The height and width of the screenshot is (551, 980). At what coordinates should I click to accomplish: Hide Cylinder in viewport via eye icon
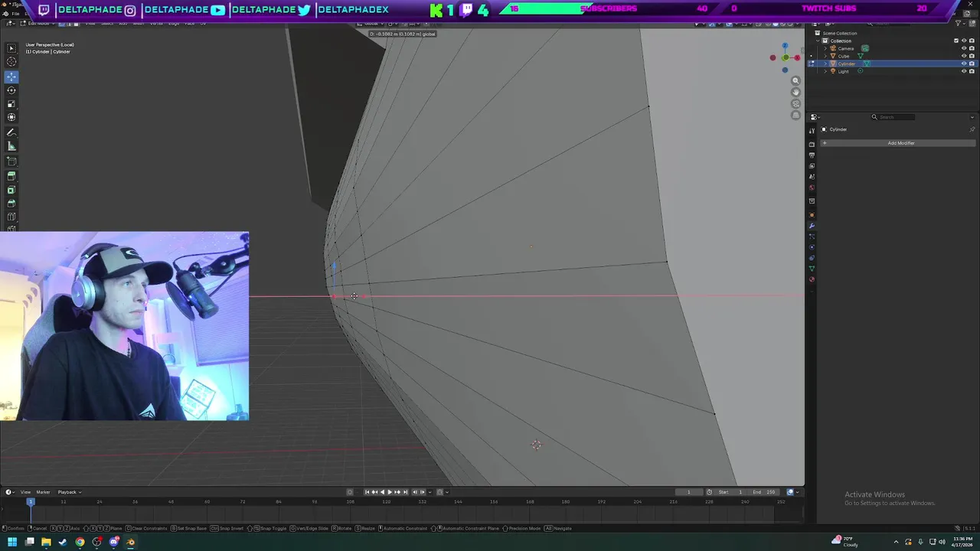(964, 64)
